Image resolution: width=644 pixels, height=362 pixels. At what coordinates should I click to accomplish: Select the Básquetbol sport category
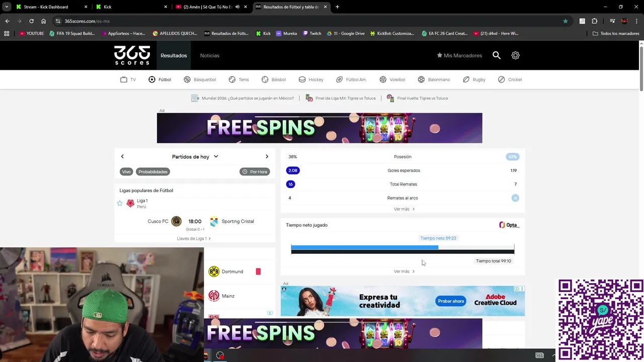199,79
